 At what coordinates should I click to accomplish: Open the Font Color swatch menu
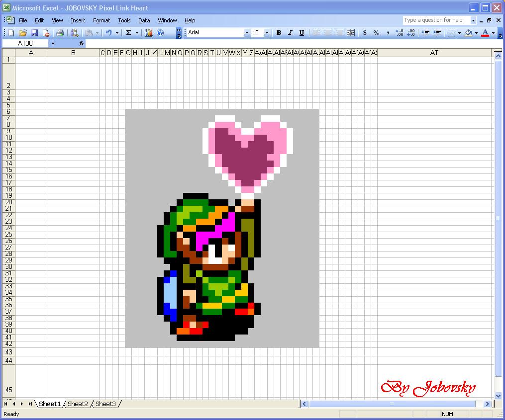[x=493, y=33]
